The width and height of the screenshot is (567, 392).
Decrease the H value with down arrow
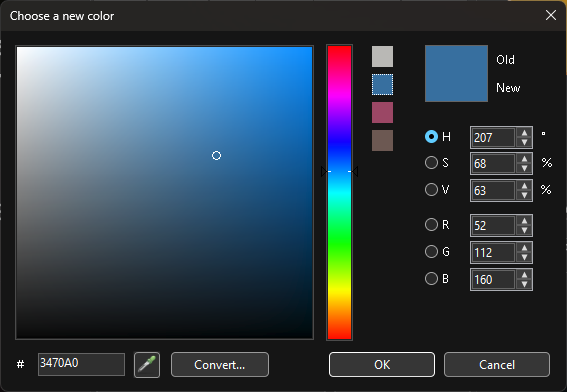pos(524,142)
